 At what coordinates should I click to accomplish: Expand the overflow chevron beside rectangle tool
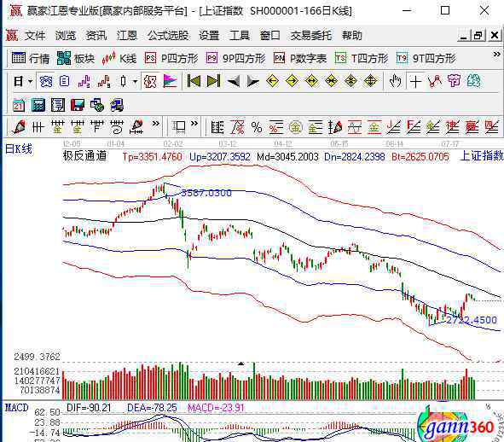pos(194,124)
